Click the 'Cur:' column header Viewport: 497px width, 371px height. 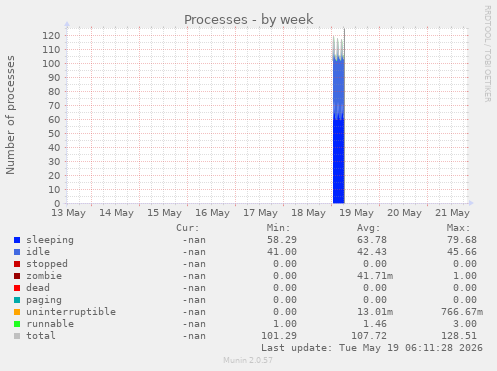click(x=188, y=228)
